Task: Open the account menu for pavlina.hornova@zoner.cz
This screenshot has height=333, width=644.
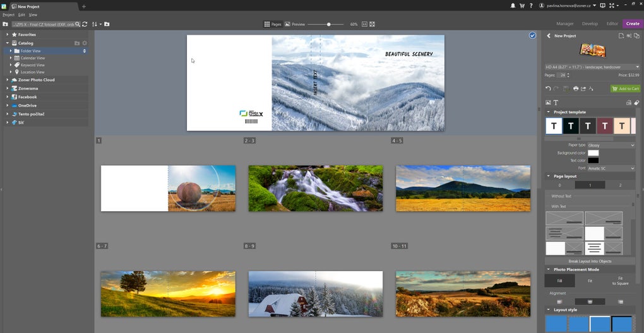Action: (x=568, y=6)
